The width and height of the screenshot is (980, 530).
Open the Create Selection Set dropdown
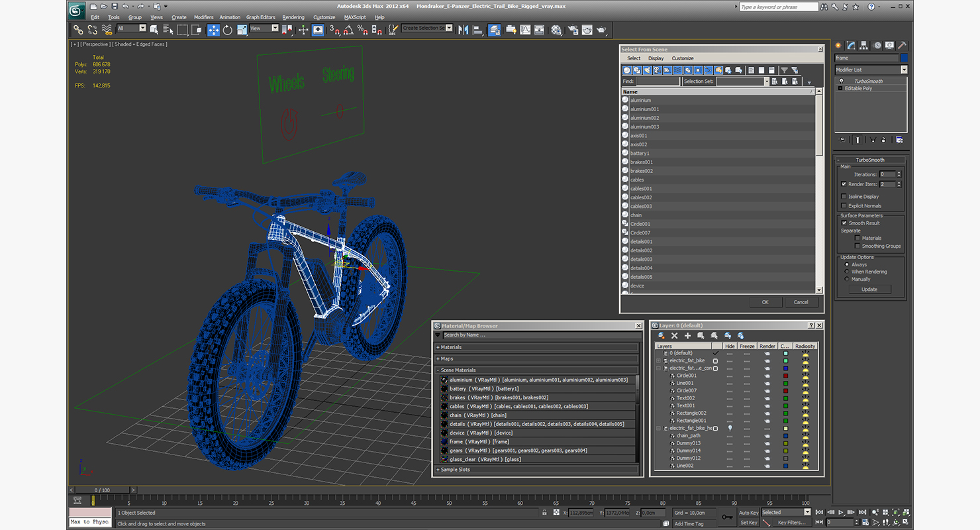[427, 28]
